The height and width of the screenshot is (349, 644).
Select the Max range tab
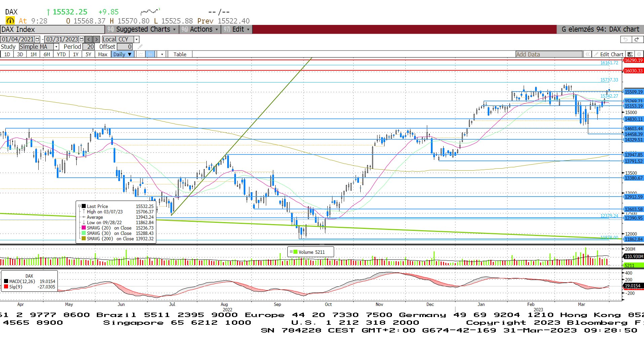[103, 54]
